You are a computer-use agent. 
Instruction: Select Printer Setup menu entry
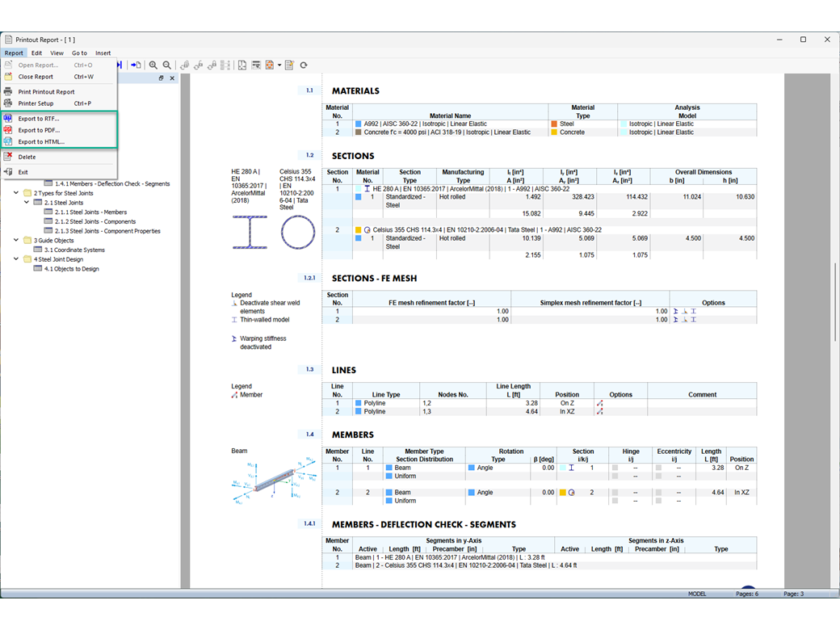[x=59, y=103]
